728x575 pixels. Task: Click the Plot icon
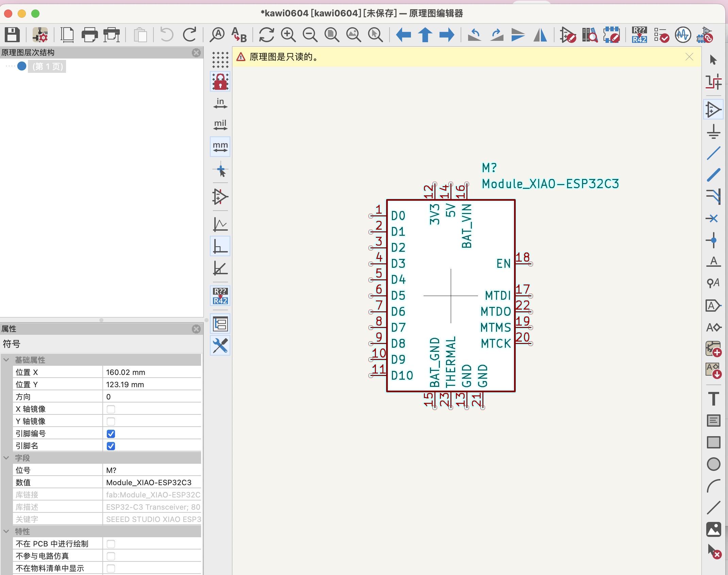coord(112,34)
